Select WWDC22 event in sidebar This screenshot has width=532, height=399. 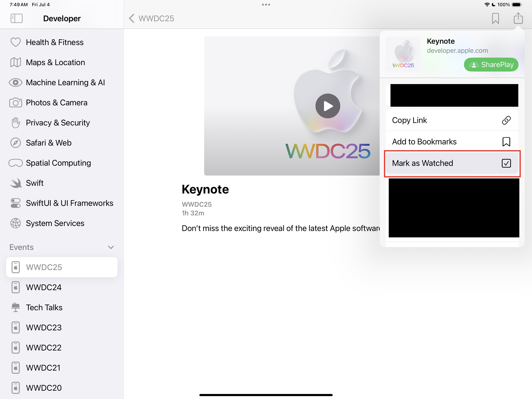[62, 348]
